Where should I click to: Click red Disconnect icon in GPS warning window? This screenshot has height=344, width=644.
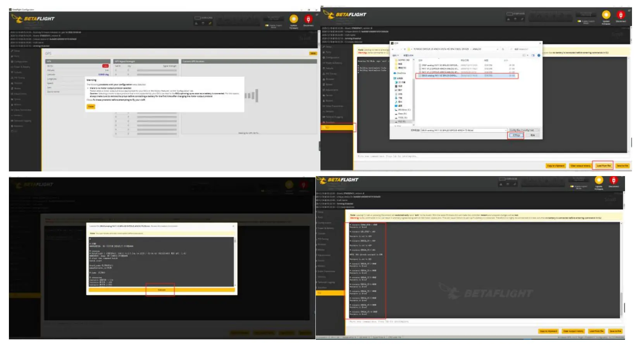[x=308, y=19]
